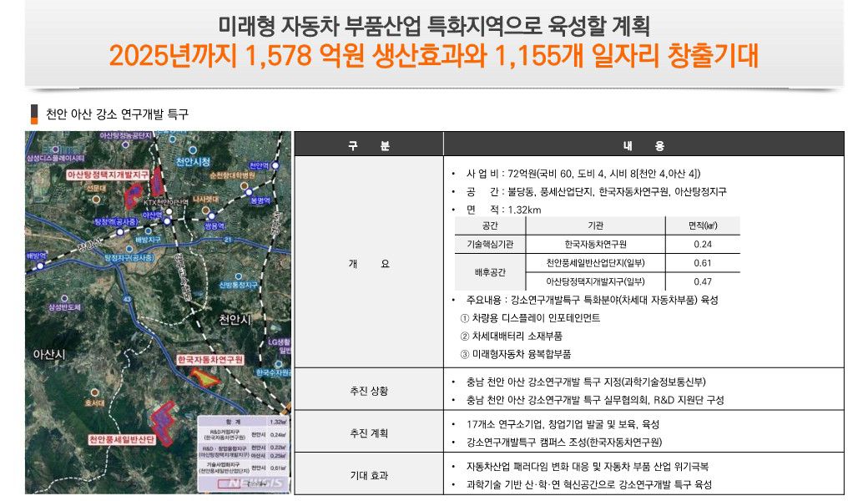The image size is (868, 501).
Task: Click '① 차량용 디스플레이 인포테인먼트'
Action: point(530,318)
